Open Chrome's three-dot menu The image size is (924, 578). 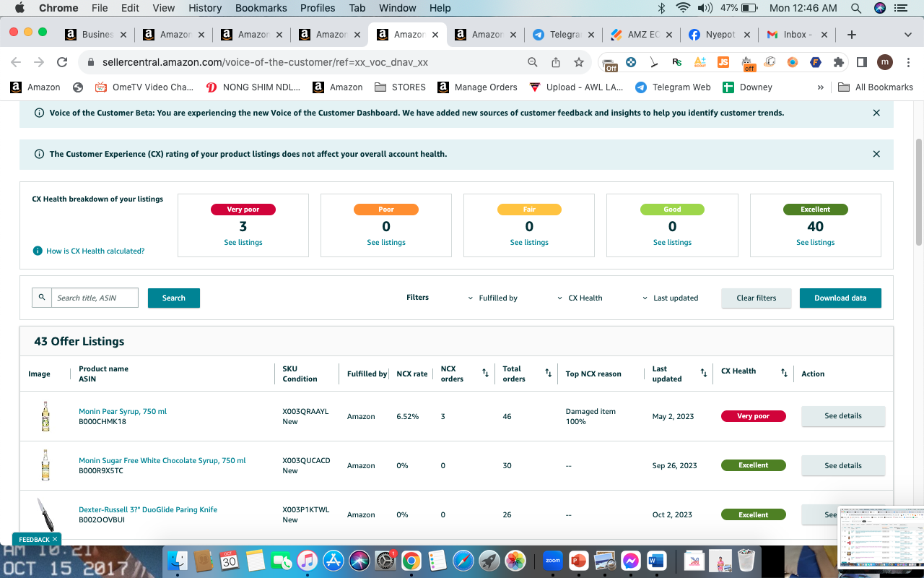click(908, 62)
